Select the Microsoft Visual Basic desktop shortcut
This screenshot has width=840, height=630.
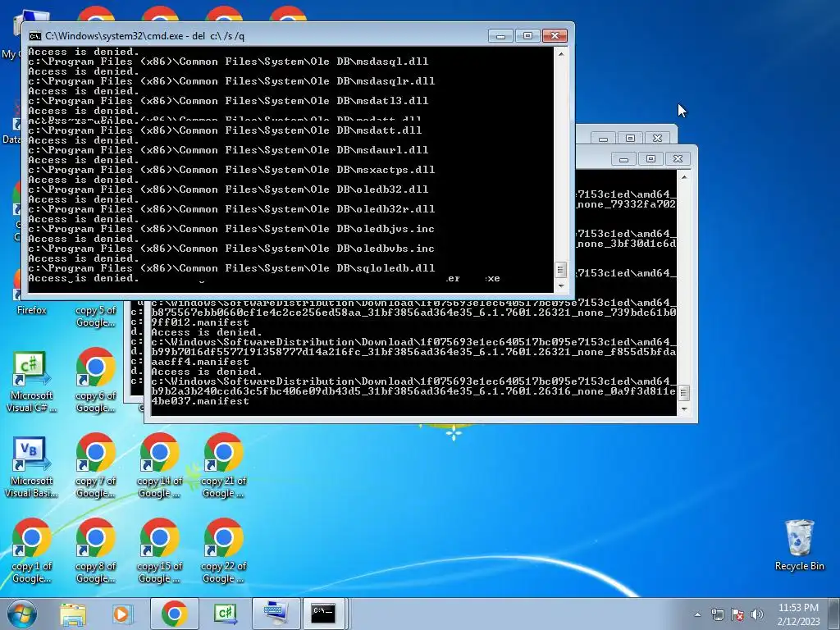click(31, 468)
